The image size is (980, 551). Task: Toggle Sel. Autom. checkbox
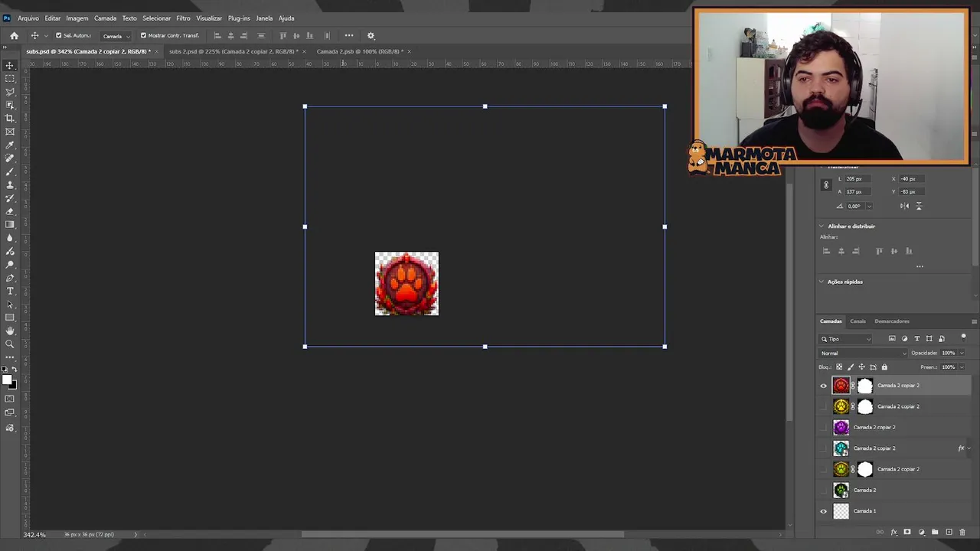point(58,35)
